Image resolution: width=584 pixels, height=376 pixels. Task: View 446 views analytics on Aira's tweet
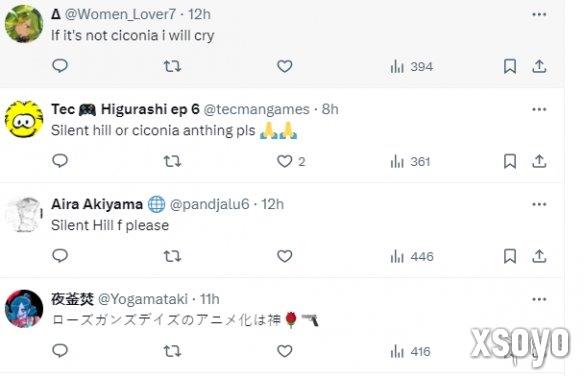tap(412, 256)
